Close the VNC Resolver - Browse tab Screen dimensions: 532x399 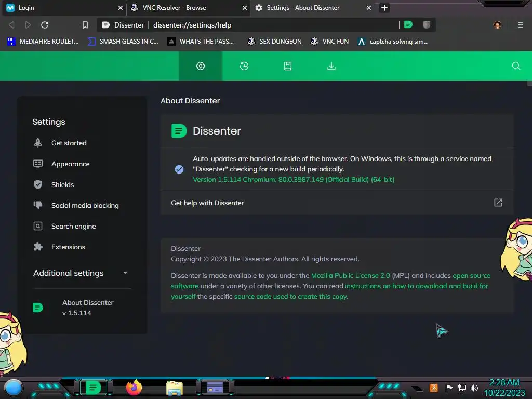[244, 7]
